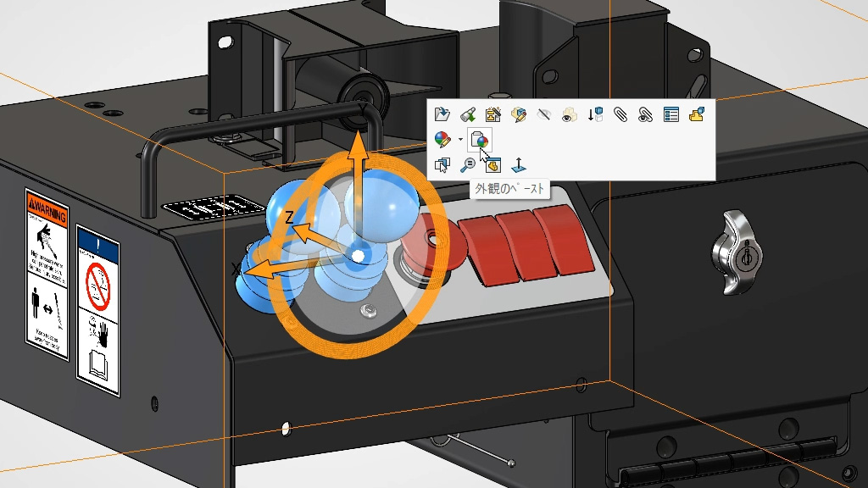Click the Select Other icon with cursor
The width and height of the screenshot is (868, 488).
(x=441, y=165)
